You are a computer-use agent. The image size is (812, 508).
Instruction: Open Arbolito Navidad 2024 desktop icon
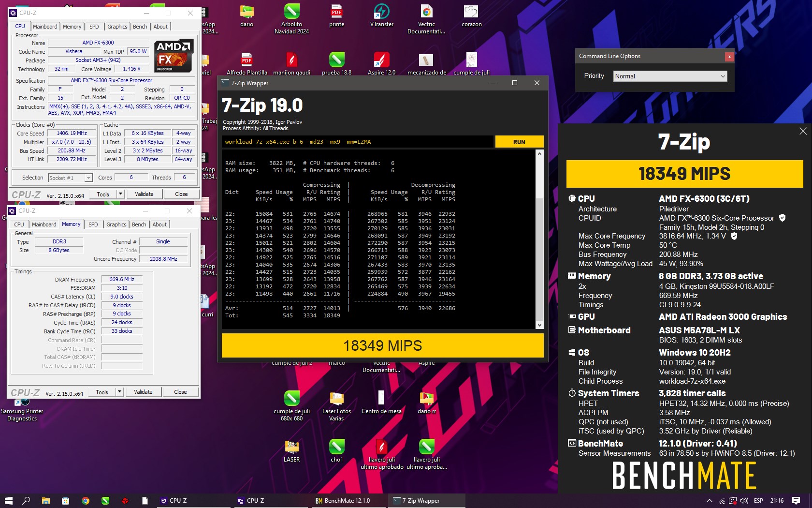pos(291,18)
